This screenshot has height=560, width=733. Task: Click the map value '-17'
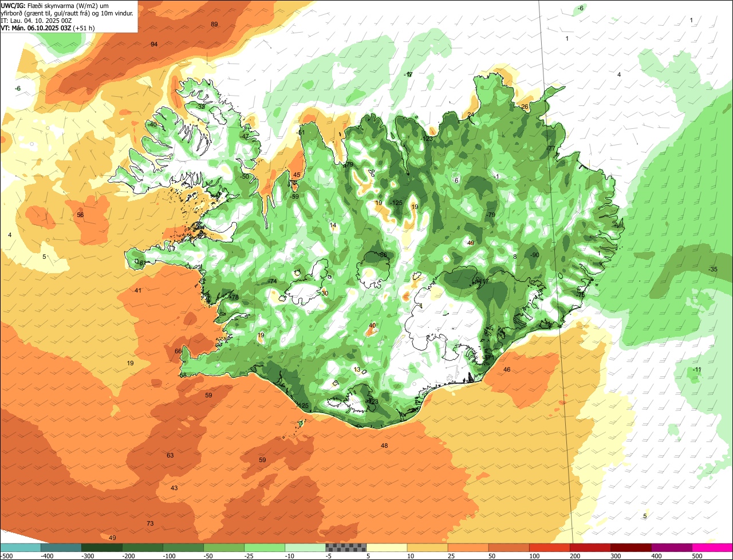408,74
